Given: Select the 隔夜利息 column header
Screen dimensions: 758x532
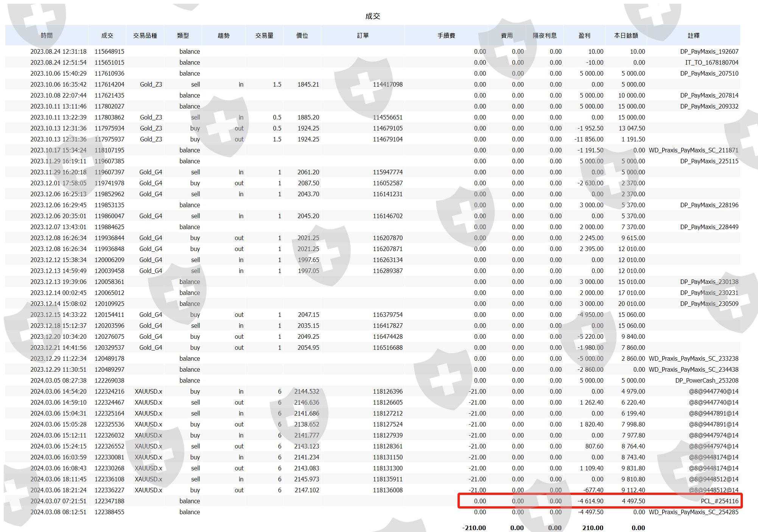Looking at the screenshot, I should [545, 36].
